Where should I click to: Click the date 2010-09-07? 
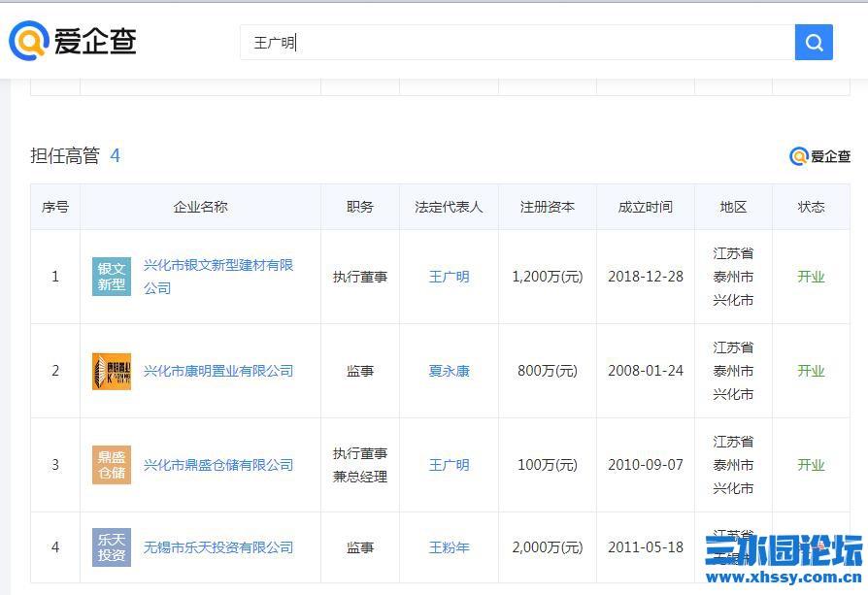(x=646, y=465)
